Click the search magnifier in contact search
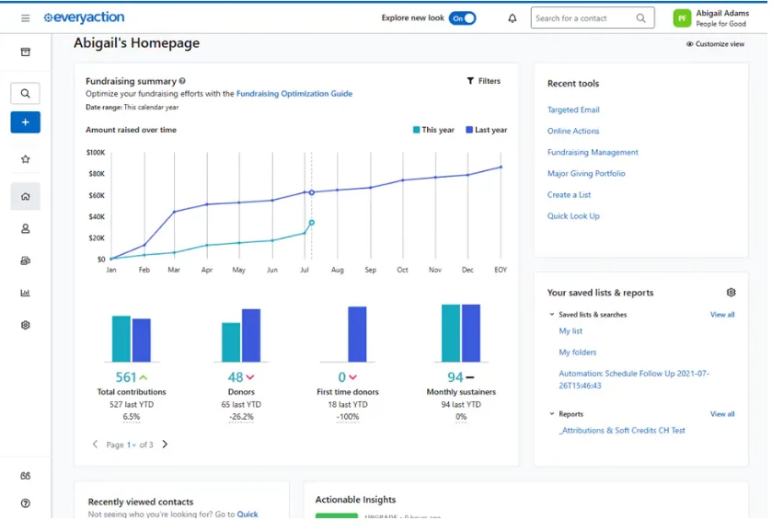 tap(640, 18)
